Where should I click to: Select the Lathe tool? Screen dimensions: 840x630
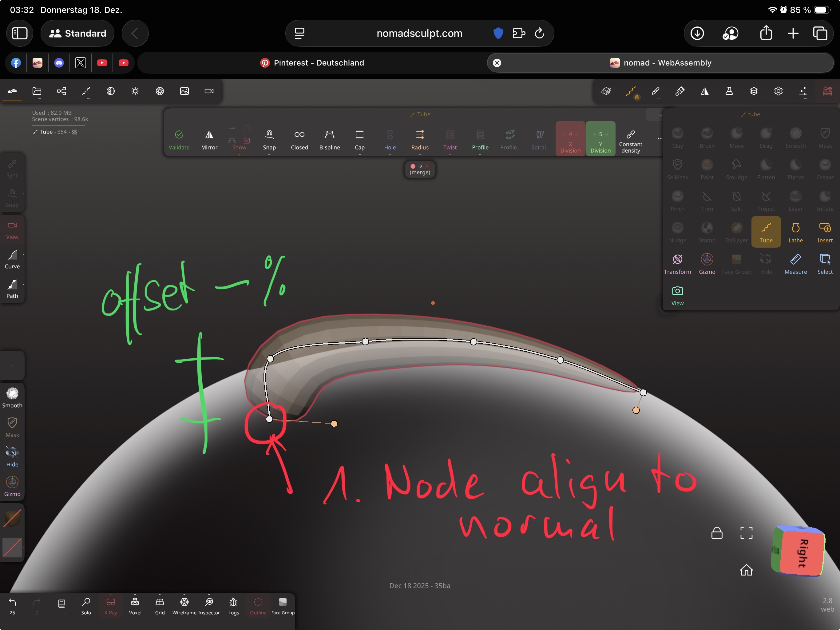pos(795,232)
